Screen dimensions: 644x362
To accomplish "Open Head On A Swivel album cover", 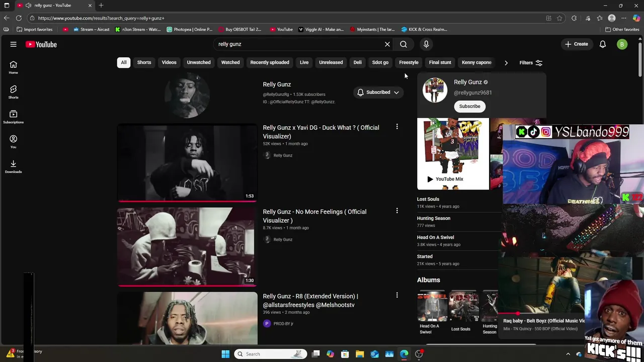I will (x=432, y=306).
